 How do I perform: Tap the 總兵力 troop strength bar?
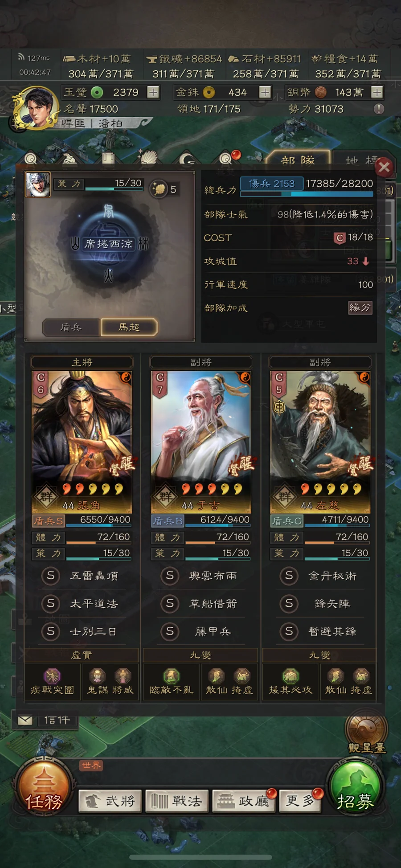tap(307, 188)
